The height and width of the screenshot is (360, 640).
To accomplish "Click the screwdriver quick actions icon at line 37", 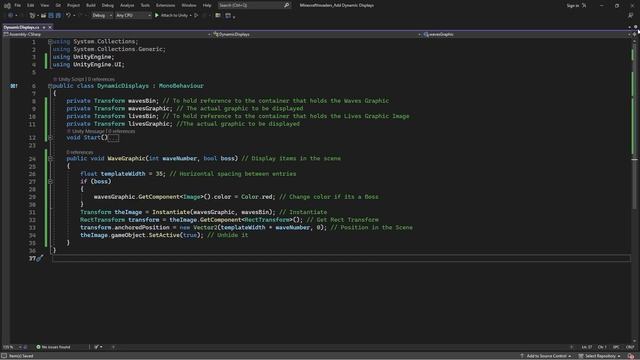I will [x=40, y=258].
